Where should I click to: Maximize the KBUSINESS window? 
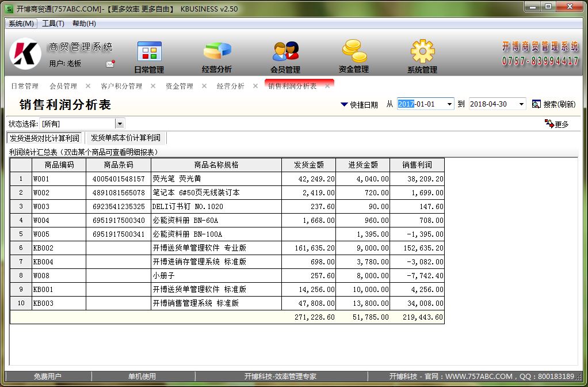[548, 7]
